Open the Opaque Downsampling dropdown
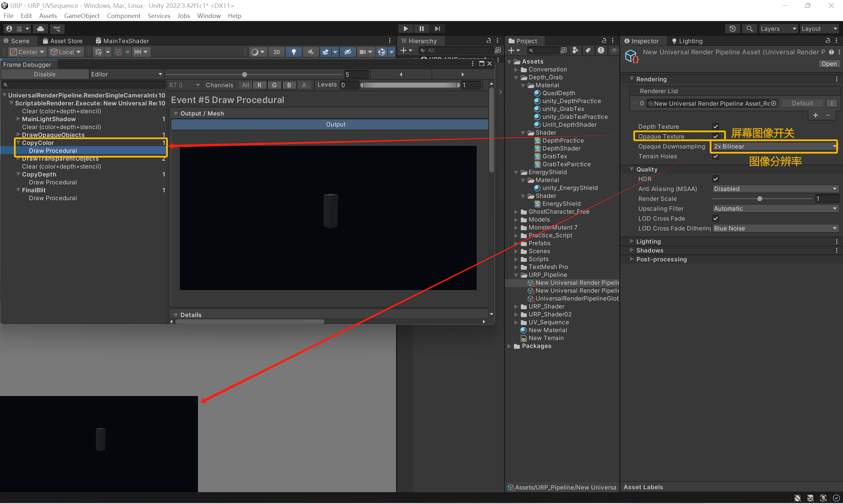 click(774, 146)
